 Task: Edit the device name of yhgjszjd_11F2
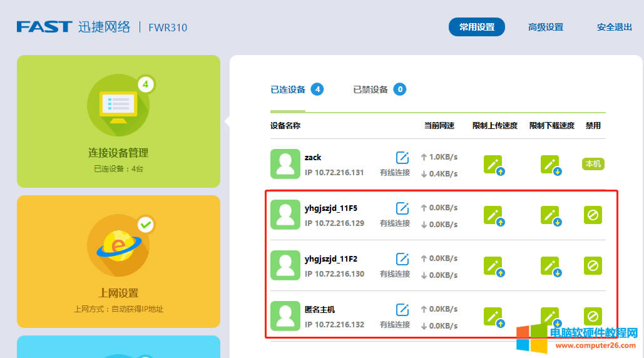(x=402, y=258)
